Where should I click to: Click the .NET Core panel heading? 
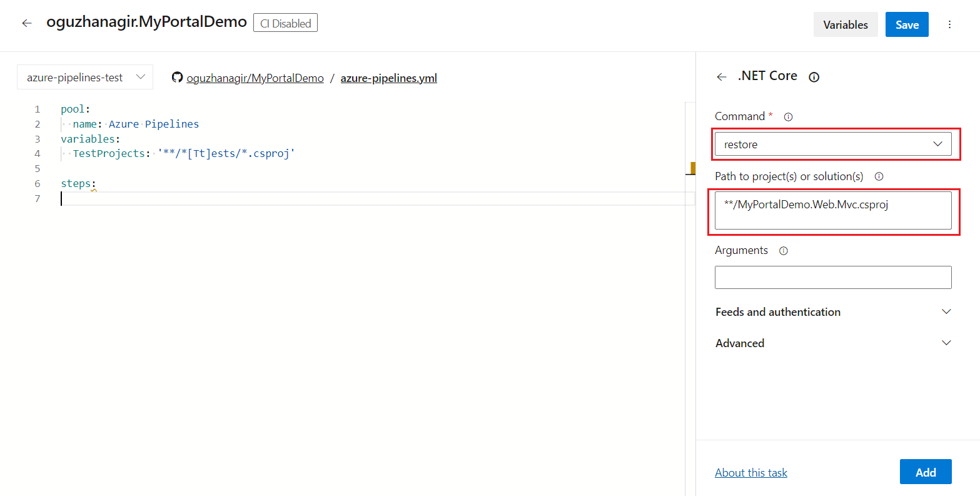click(767, 76)
